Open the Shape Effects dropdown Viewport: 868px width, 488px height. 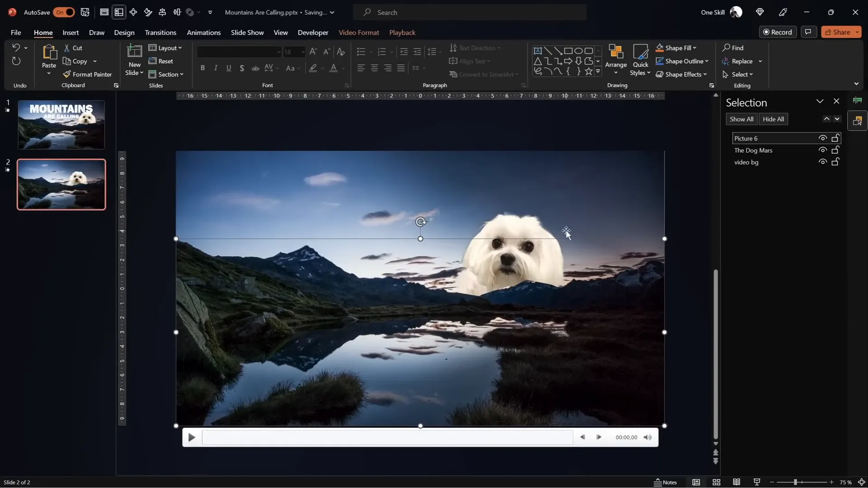coord(681,74)
